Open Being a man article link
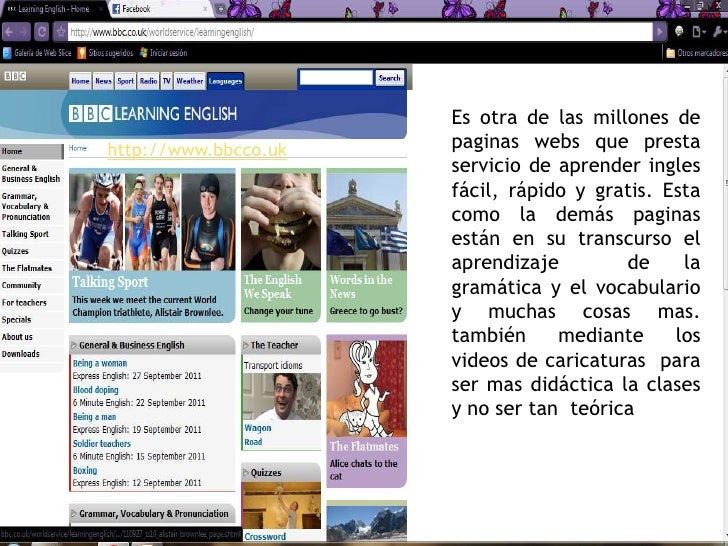728x546 pixels. click(x=94, y=417)
